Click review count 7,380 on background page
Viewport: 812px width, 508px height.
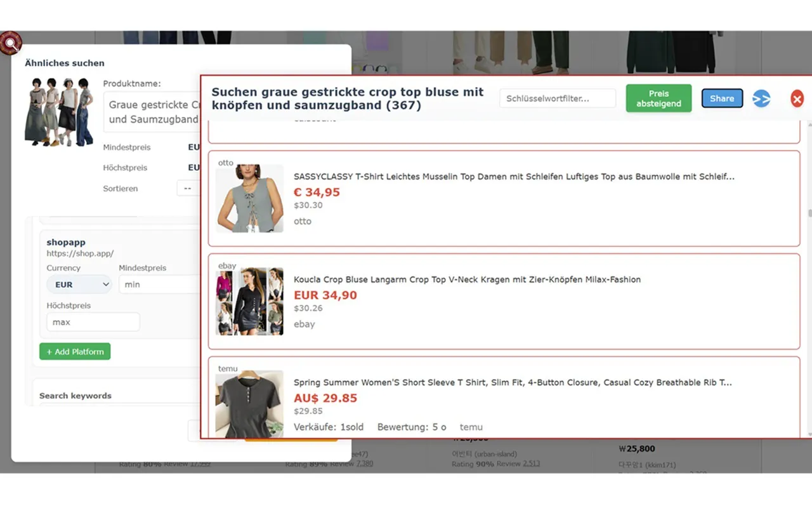pos(365,464)
